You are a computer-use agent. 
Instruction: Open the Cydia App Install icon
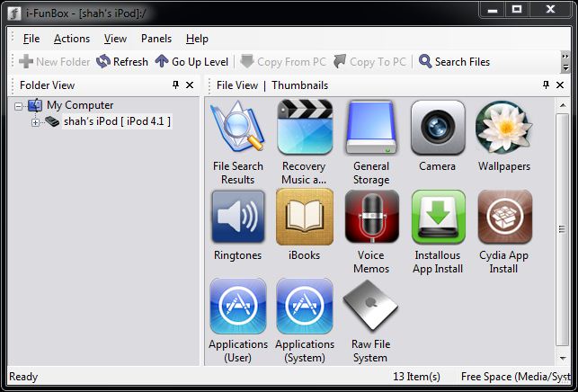point(504,217)
